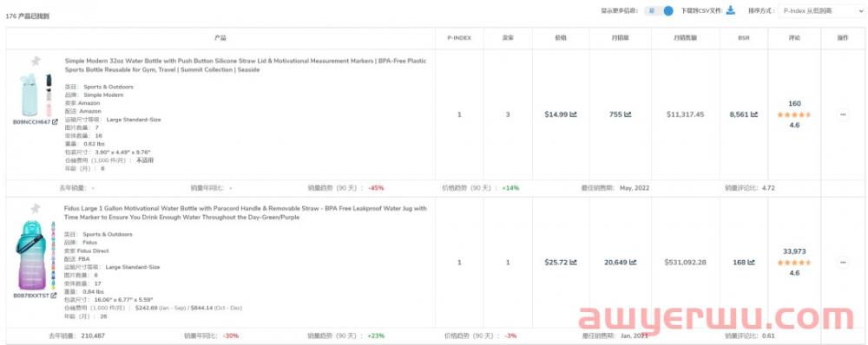Open actions menu for Simple Modern bottle
This screenshot has width=868, height=345.
[x=843, y=114]
